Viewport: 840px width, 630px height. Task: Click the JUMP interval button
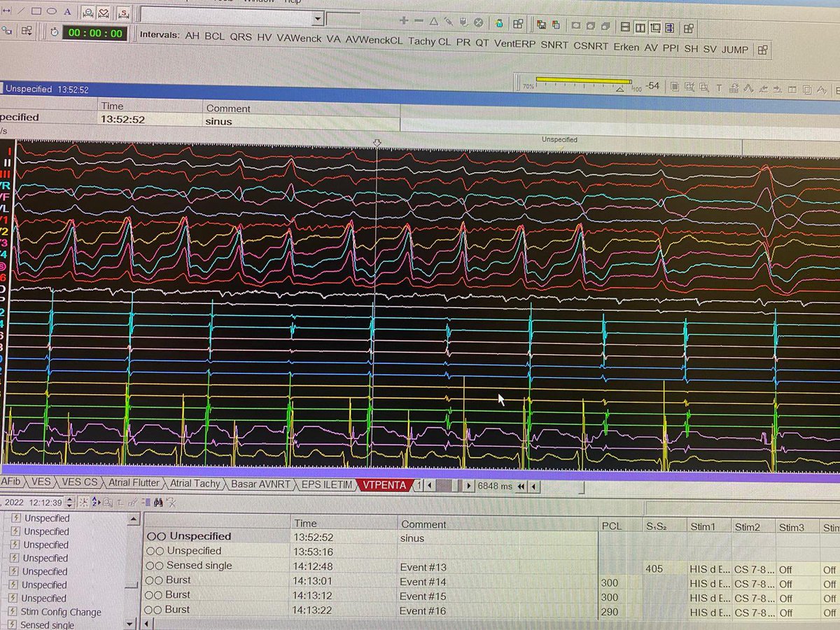735,50
